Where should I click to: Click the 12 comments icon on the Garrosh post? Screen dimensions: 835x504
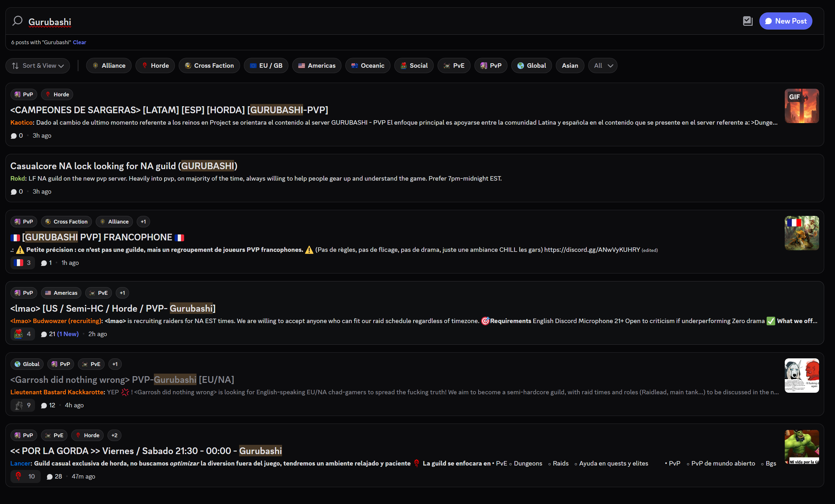(x=44, y=405)
